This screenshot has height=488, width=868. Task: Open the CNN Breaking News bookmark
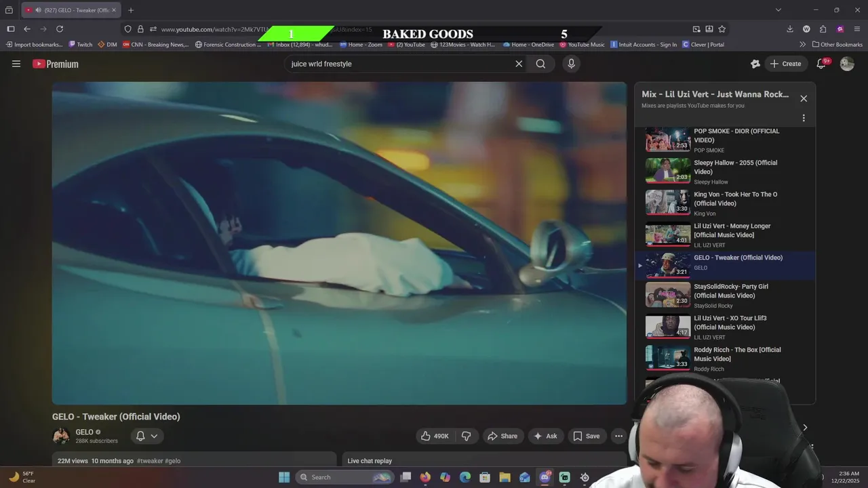(x=156, y=45)
